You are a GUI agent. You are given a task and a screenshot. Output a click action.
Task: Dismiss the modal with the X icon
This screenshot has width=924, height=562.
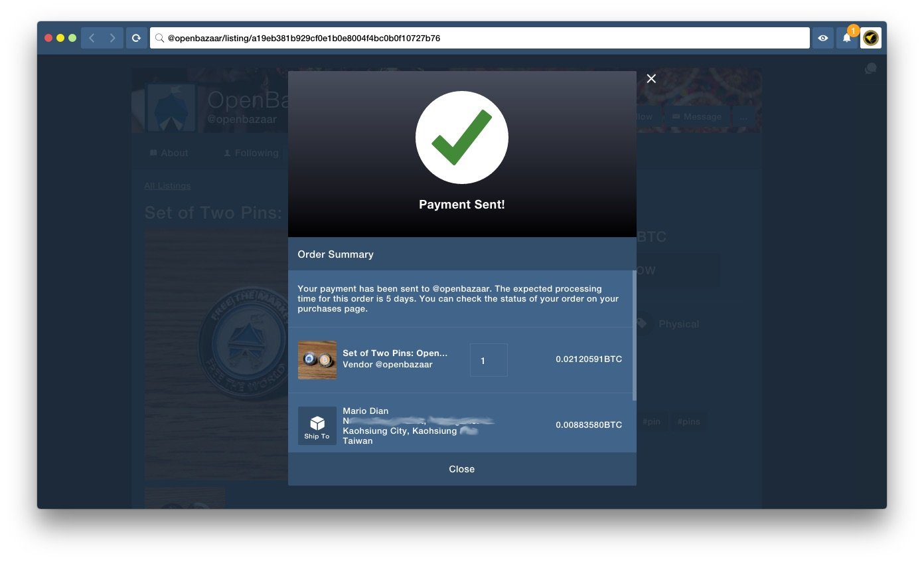coord(651,78)
